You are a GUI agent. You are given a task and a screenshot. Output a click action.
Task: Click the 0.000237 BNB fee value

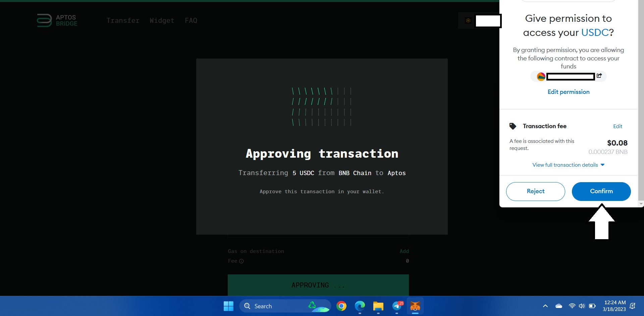pyautogui.click(x=608, y=152)
